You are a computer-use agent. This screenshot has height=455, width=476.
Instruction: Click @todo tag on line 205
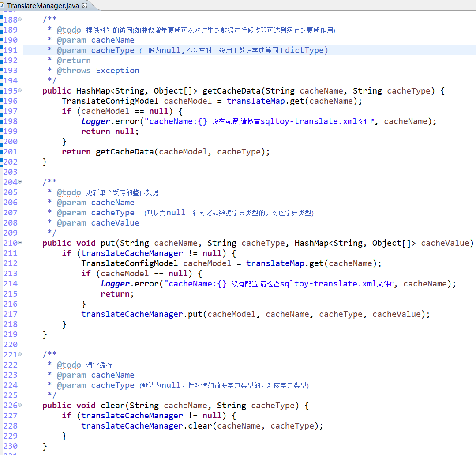click(x=69, y=192)
